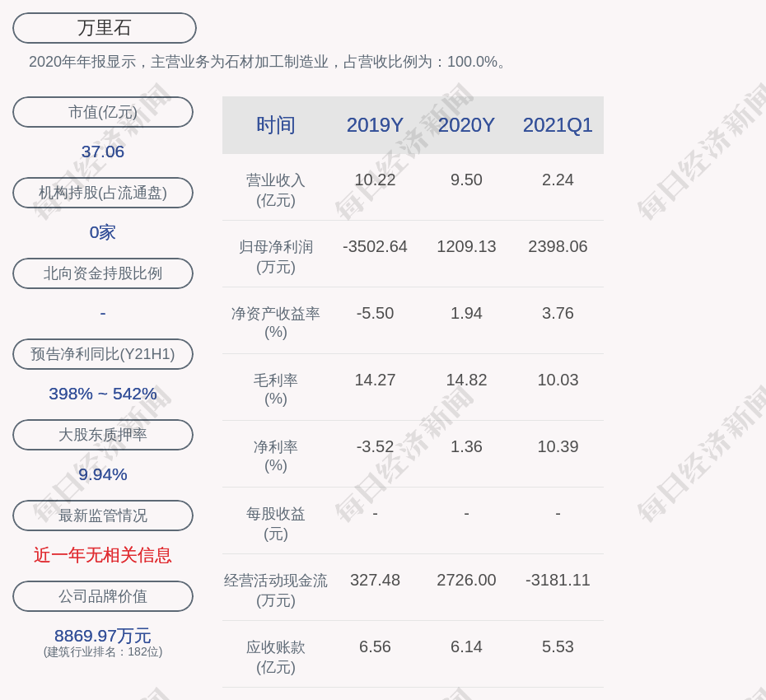Viewport: 766px width, 700px height.
Task: Select net margin value -3.52
Action: 375,446
